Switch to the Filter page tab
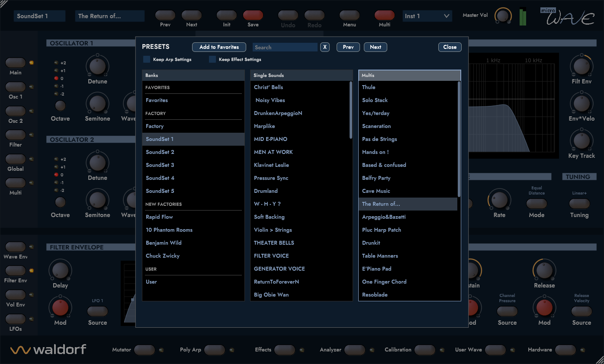604x364 pixels. (x=16, y=135)
